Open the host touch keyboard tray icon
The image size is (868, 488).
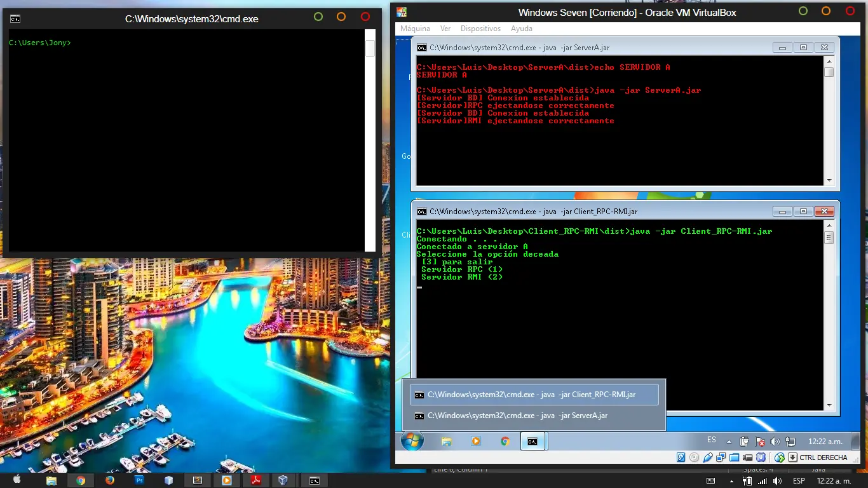711,480
